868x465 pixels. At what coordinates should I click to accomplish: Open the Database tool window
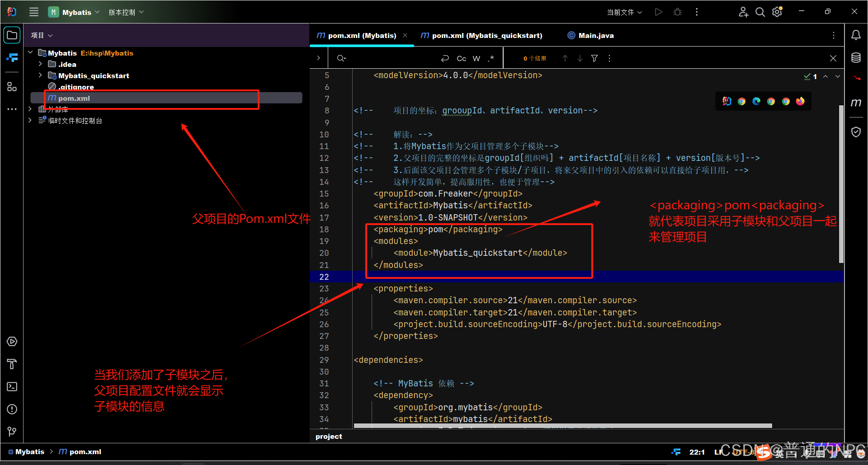coord(856,58)
